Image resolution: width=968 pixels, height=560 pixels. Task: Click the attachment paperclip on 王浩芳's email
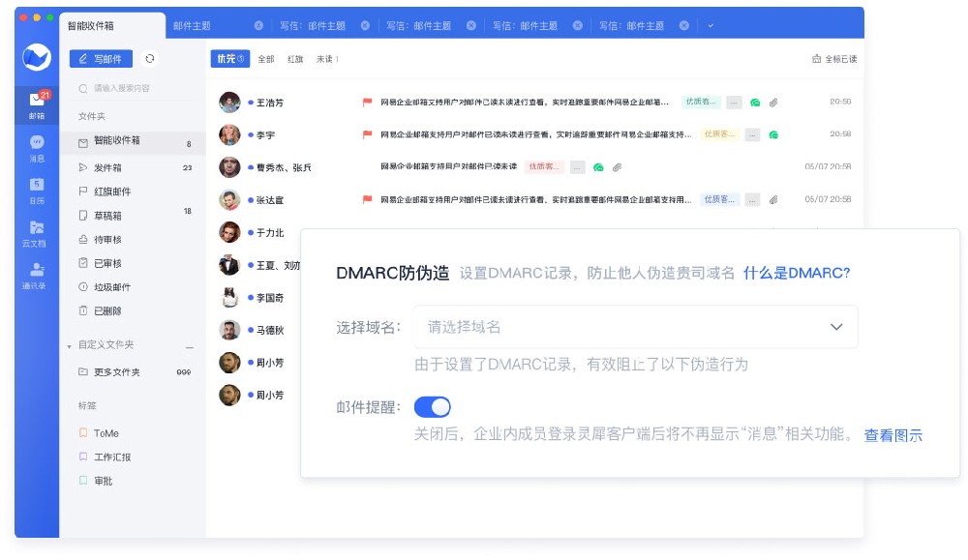[773, 102]
